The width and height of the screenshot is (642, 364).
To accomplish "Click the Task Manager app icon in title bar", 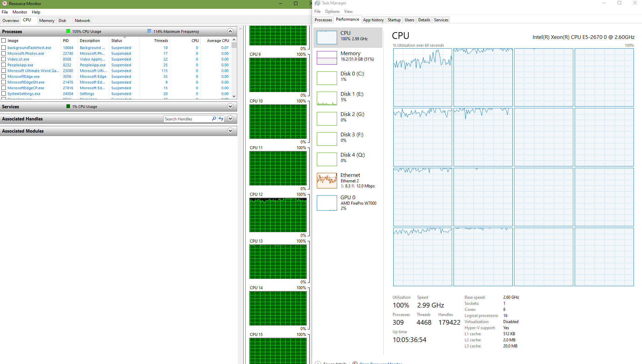I will pyautogui.click(x=317, y=3).
